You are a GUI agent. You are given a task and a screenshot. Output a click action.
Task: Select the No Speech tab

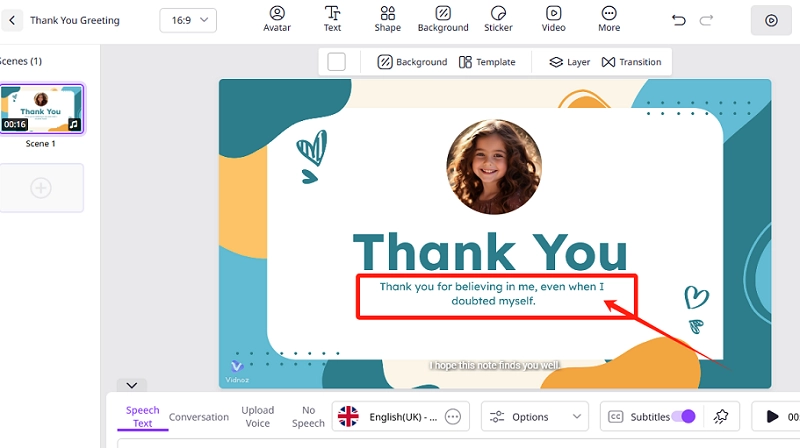308,416
